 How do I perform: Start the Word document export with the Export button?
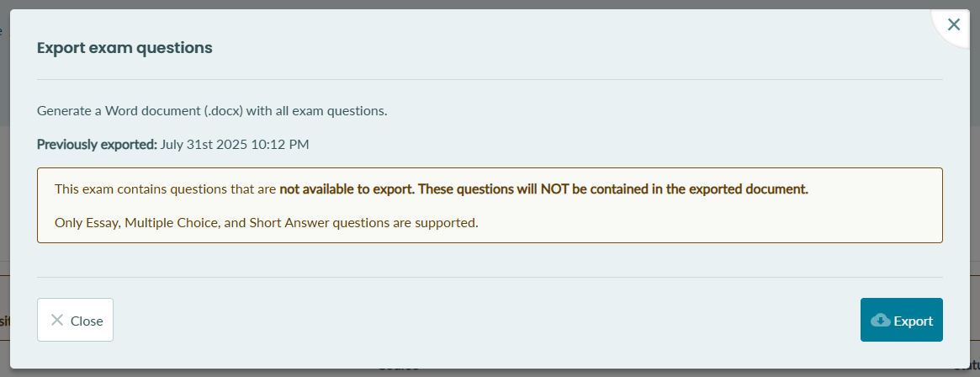(x=901, y=320)
